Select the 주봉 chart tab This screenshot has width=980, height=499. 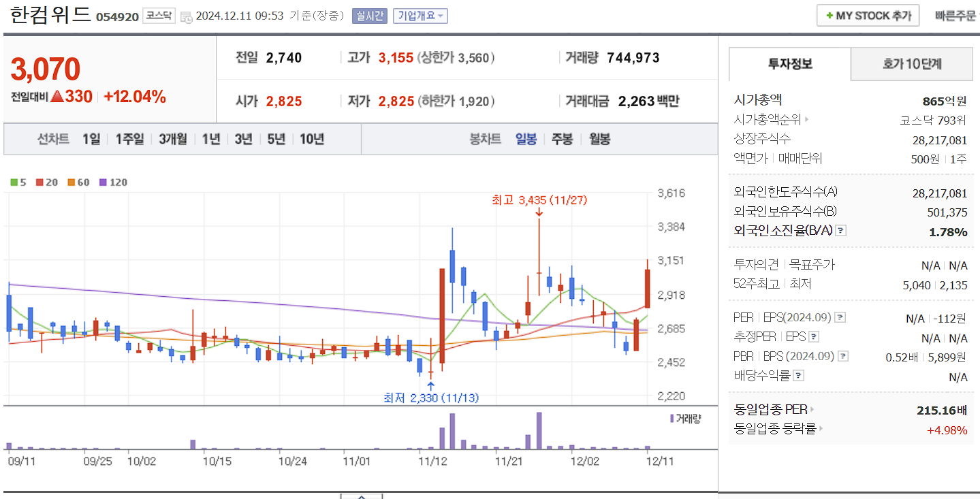click(x=562, y=139)
